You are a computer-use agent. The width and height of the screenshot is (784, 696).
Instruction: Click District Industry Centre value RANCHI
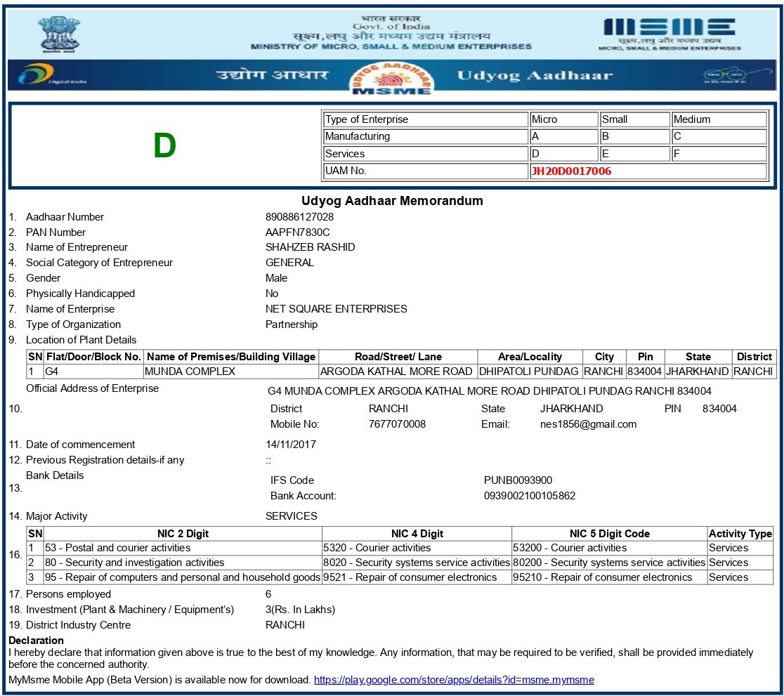point(285,625)
